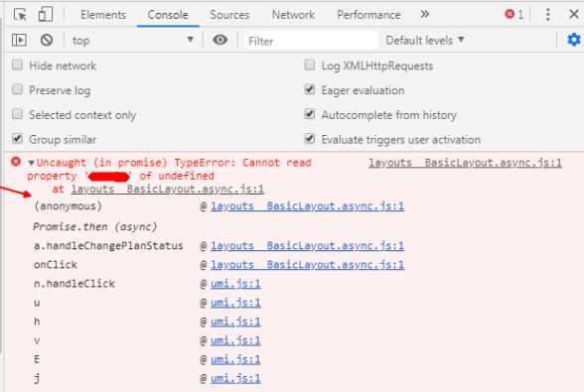This screenshot has width=584, height=392.
Task: Click the 'Promise.then (async)' text
Action: [x=95, y=226]
